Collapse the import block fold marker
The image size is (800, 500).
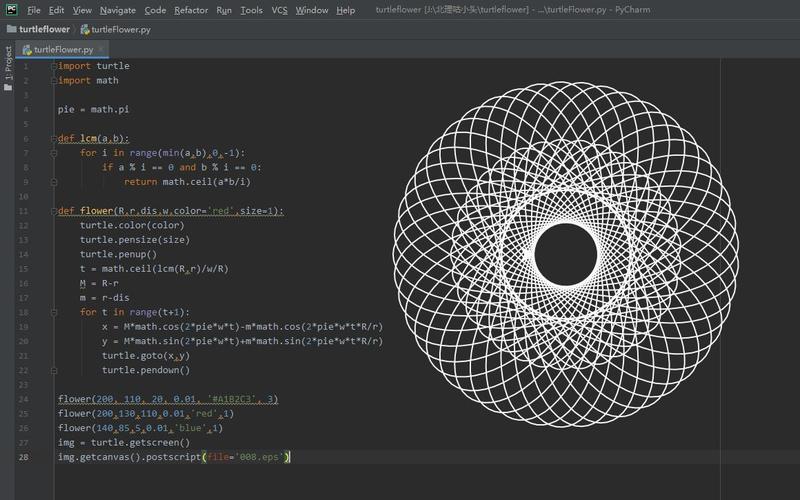click(53, 66)
